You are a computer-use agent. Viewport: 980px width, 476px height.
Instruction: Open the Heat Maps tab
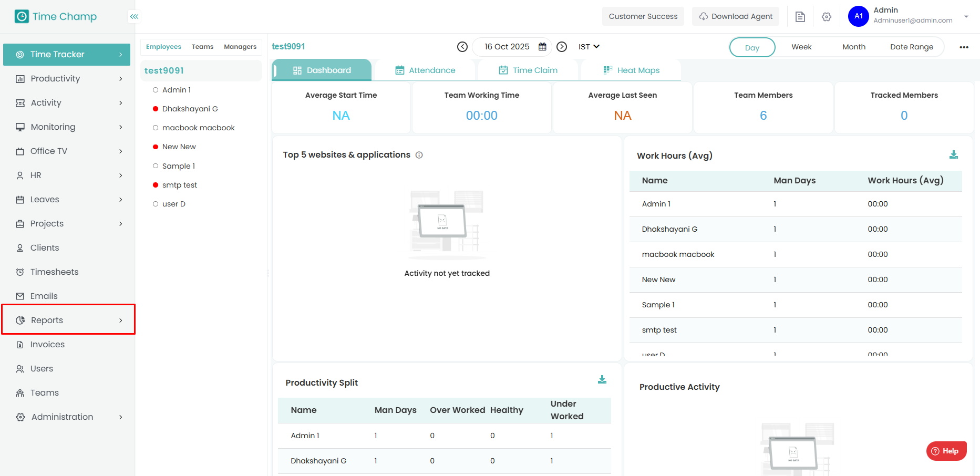pyautogui.click(x=632, y=70)
